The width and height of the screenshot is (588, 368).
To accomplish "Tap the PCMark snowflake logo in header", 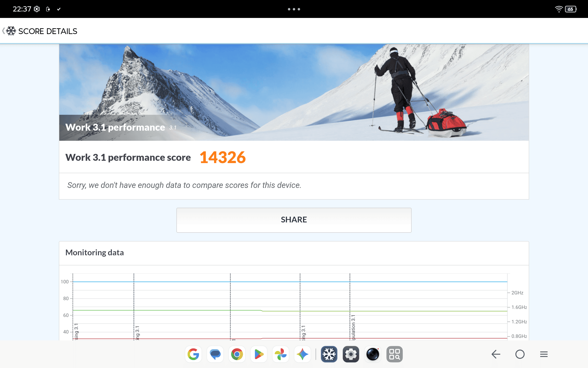I will (x=11, y=31).
